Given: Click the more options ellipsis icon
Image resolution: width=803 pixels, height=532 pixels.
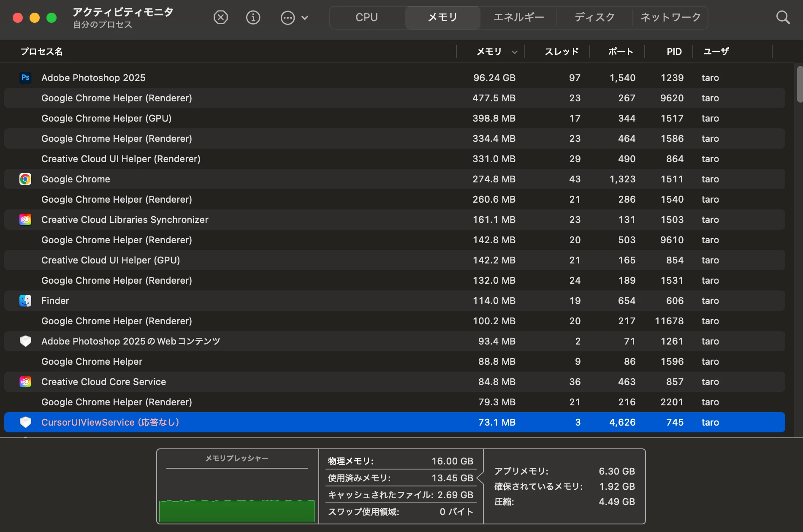Looking at the screenshot, I should (x=288, y=18).
